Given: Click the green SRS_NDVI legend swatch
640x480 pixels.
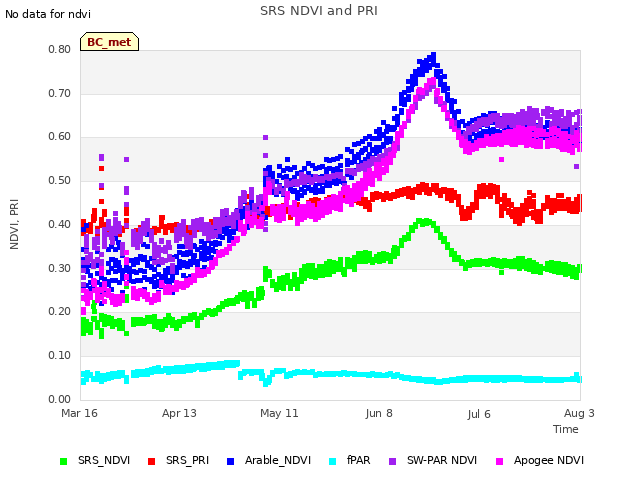Looking at the screenshot, I should point(63,461).
